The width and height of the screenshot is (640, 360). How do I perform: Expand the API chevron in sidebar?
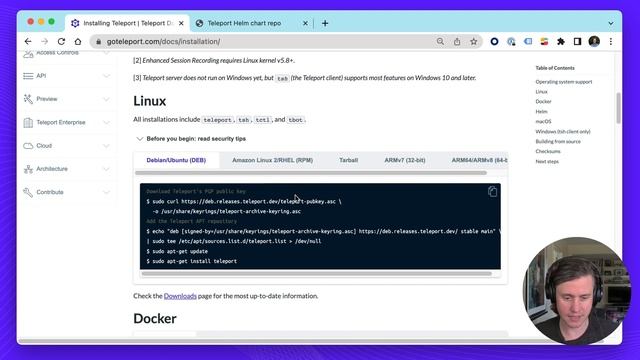tap(106, 76)
